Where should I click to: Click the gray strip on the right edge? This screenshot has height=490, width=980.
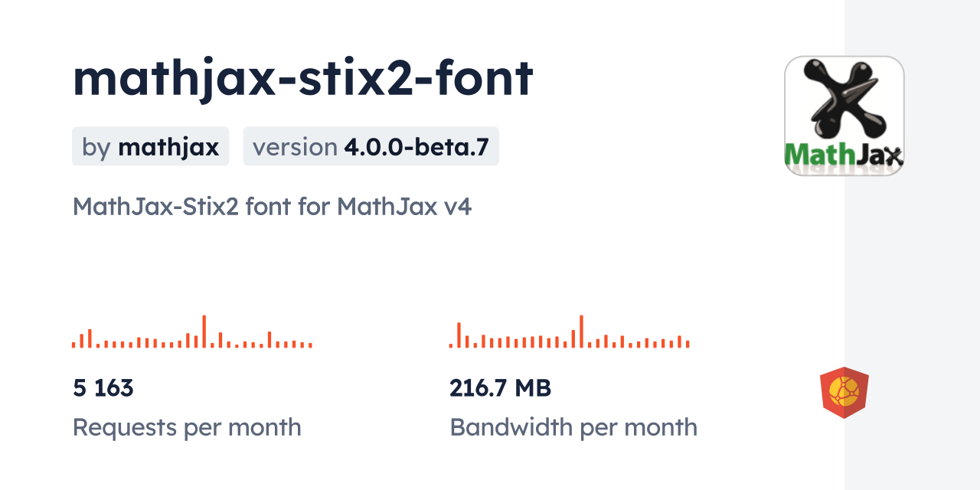pos(912,245)
